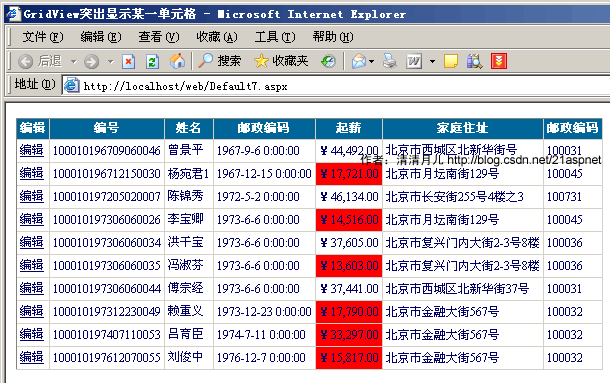This screenshot has width=610, height=383.
Task: Click red salary cell ¥14,516.00
Action: pos(349,220)
